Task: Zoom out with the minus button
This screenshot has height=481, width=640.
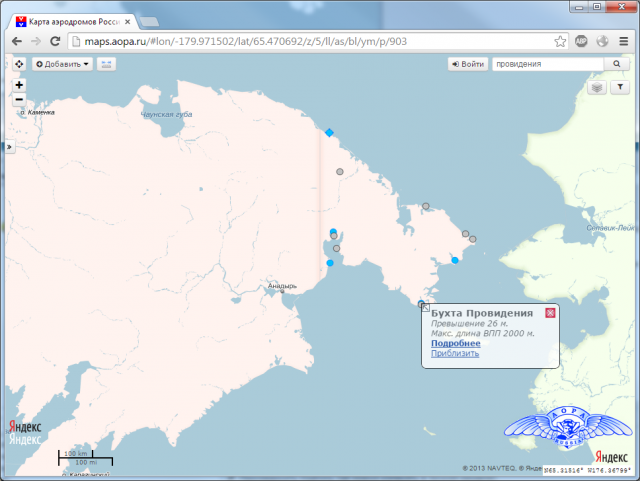Action: (19, 99)
